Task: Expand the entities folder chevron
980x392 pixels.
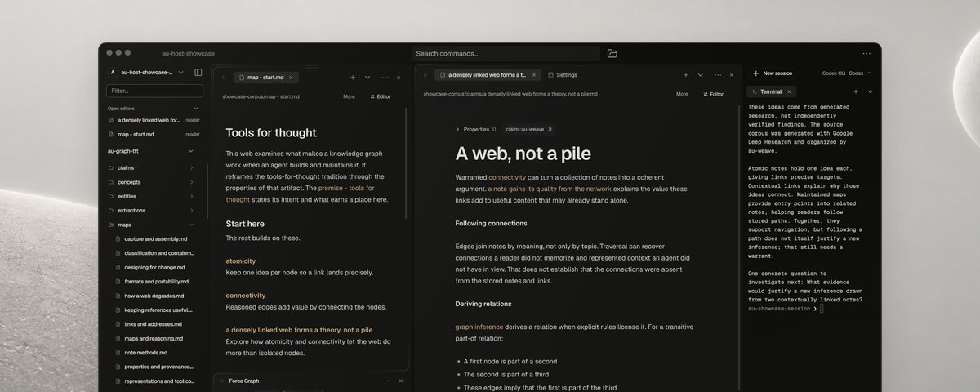Action: coord(191,196)
